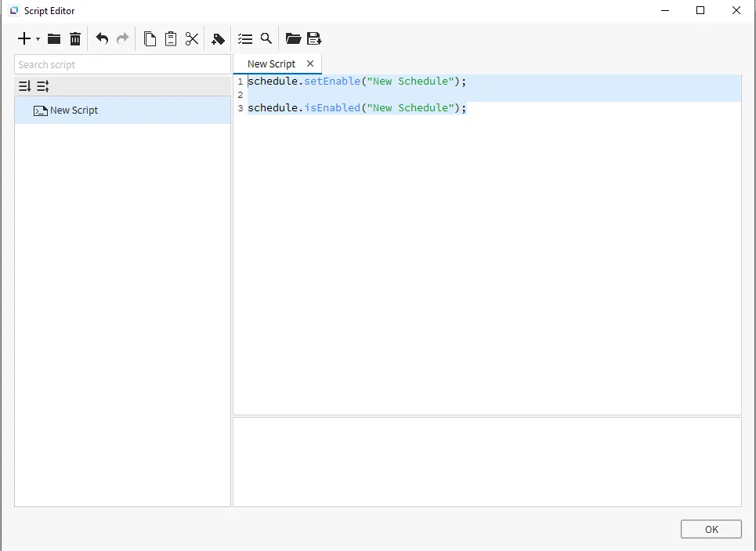Image resolution: width=756 pixels, height=551 pixels.
Task: Click the open folder icon
Action: [293, 38]
